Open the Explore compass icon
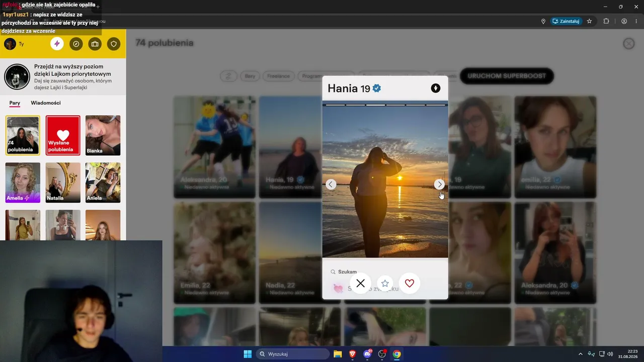Screen dimensions: 644x362 [x=76, y=44]
